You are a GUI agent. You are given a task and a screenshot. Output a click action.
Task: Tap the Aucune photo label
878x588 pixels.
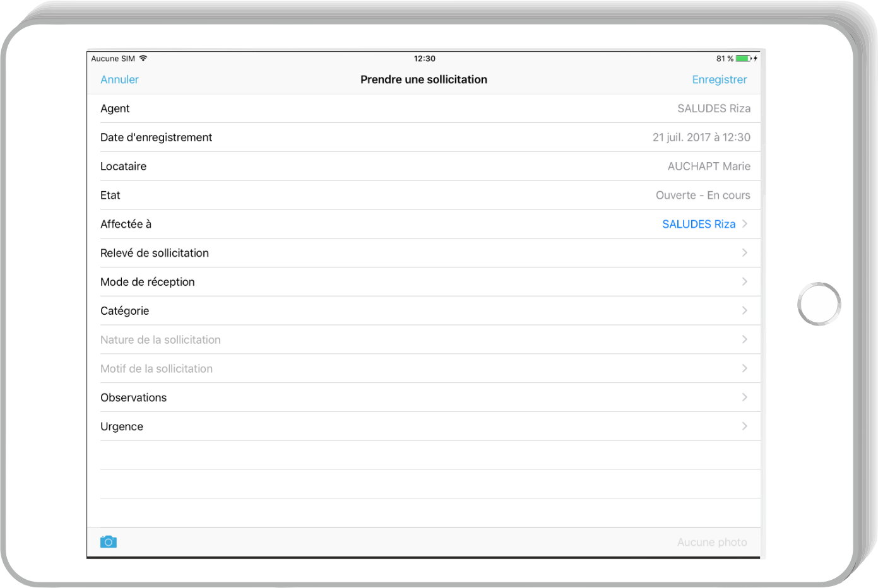coord(712,543)
